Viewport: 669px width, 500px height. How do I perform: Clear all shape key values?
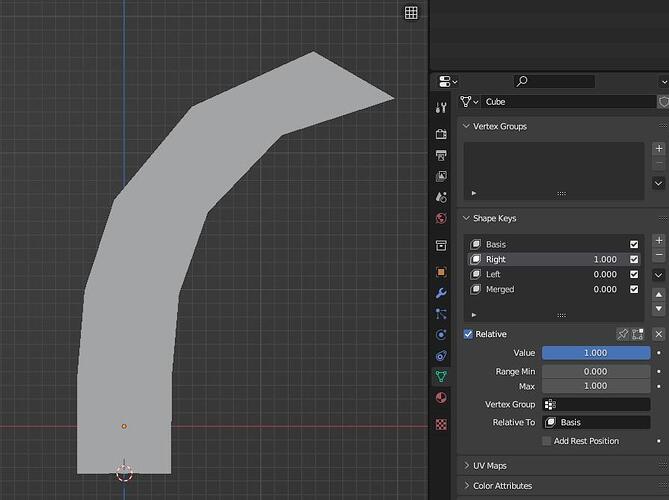(659, 334)
